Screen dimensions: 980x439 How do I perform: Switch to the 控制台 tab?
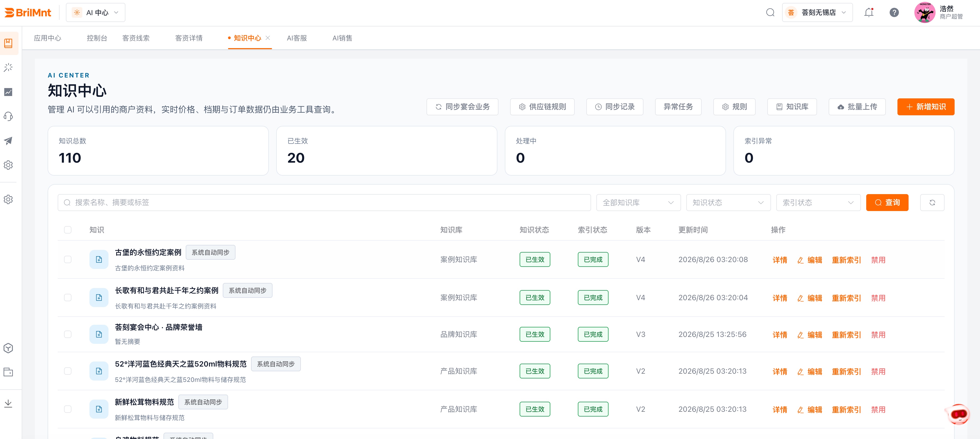click(x=97, y=38)
